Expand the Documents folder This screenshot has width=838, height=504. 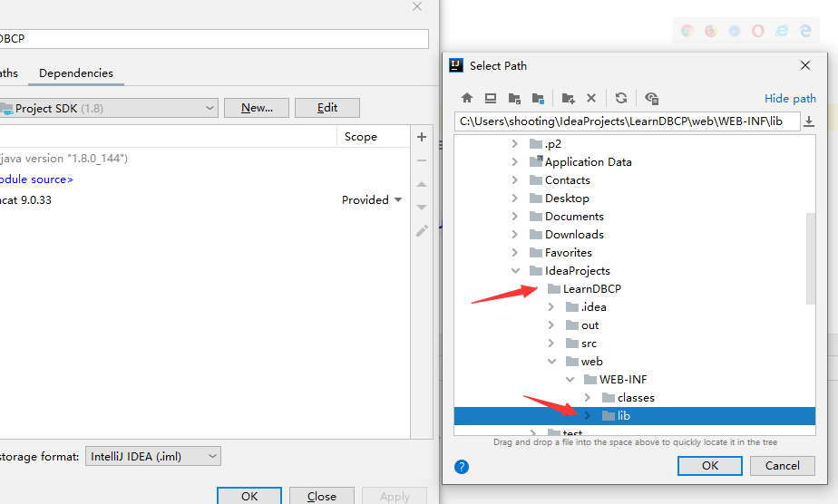(514, 217)
